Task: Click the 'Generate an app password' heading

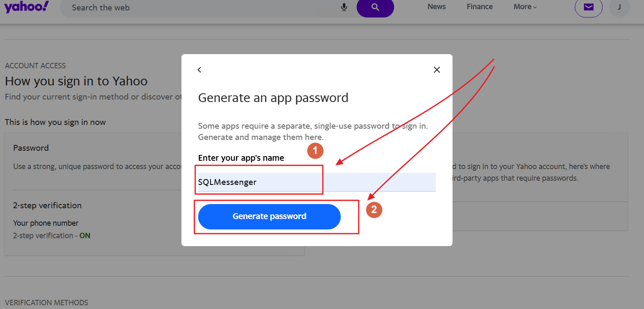Action: (x=273, y=98)
